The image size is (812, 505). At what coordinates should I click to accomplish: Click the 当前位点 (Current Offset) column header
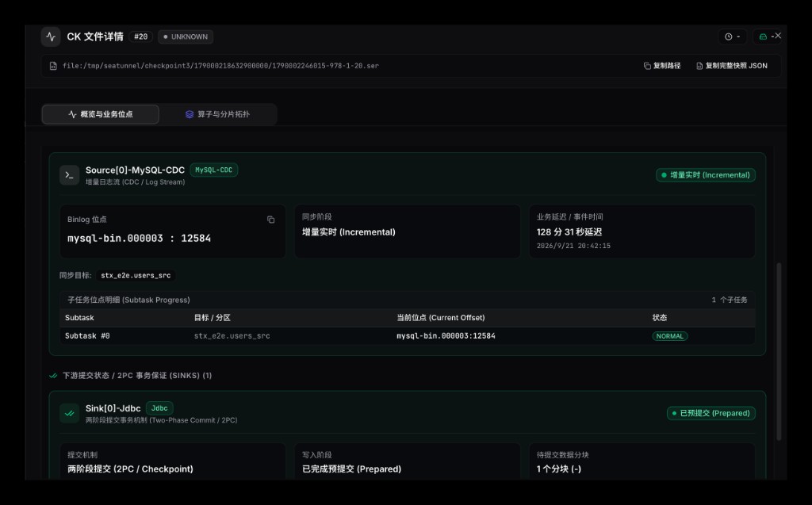tap(441, 317)
